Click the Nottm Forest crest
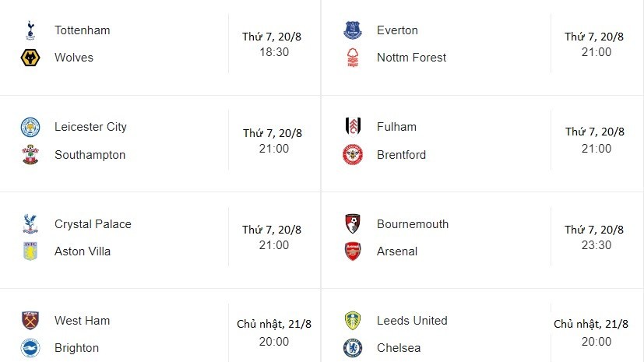 pos(353,58)
